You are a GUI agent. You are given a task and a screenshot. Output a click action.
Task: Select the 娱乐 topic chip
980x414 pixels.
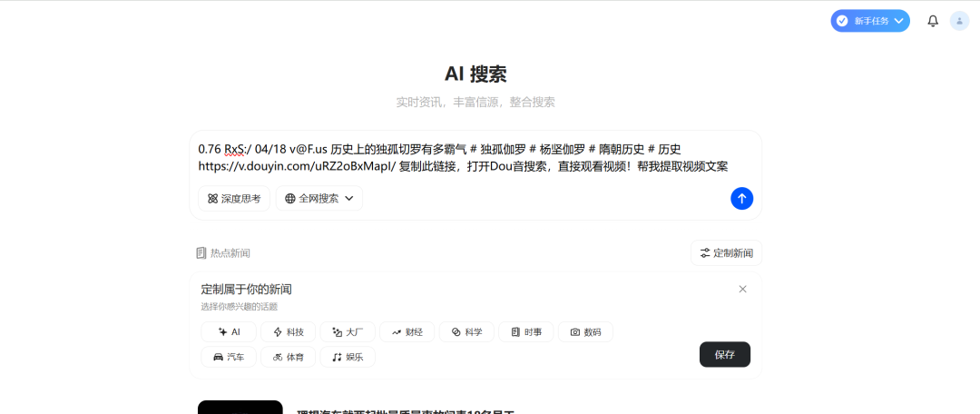[x=348, y=357]
